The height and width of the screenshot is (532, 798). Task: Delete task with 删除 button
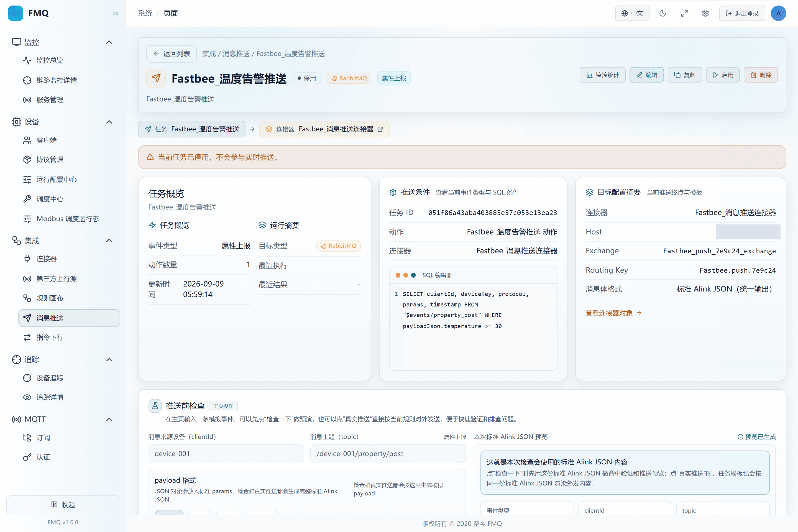pos(761,75)
